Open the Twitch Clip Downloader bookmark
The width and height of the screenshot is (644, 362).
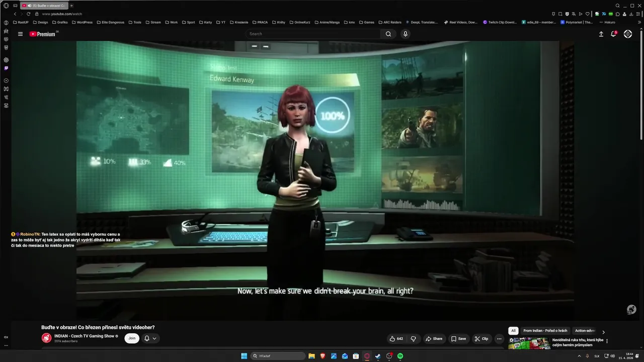(500, 22)
